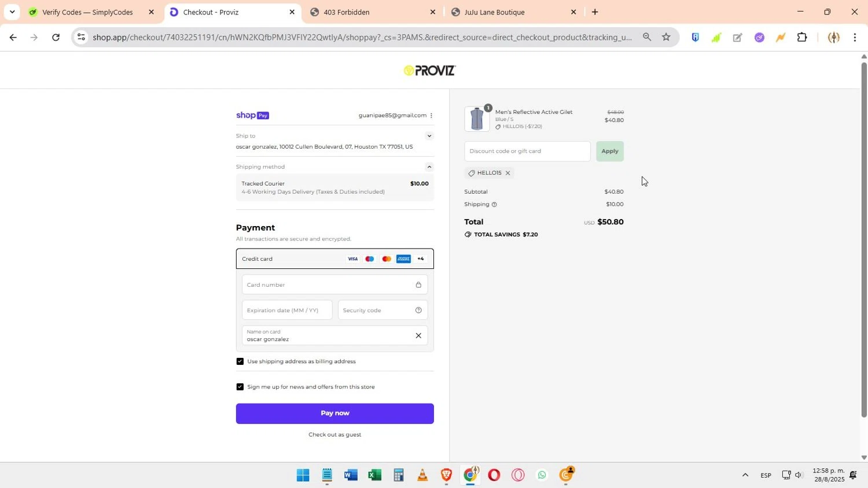Show additional +4 card types
Screen dimensions: 868x488
pyautogui.click(x=421, y=259)
